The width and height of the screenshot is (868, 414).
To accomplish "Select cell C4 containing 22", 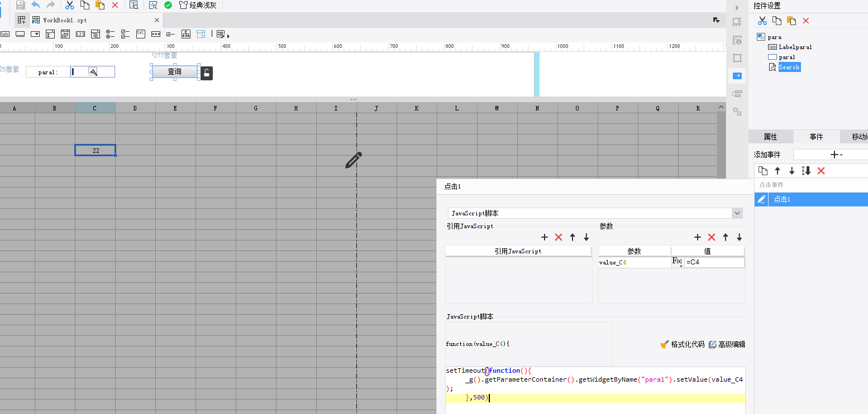I will point(96,151).
